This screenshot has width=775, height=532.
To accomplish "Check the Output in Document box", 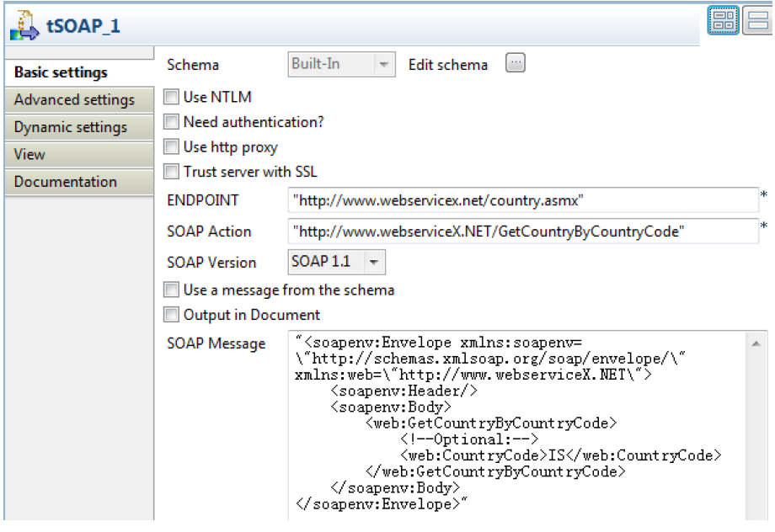I will pyautogui.click(x=172, y=316).
